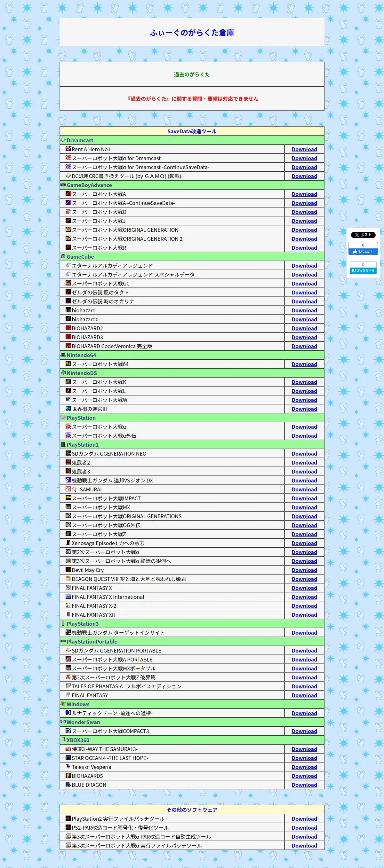This screenshot has height=868, width=384.
Task: Download FINAL FANTASY XII tool
Action: click(304, 614)
